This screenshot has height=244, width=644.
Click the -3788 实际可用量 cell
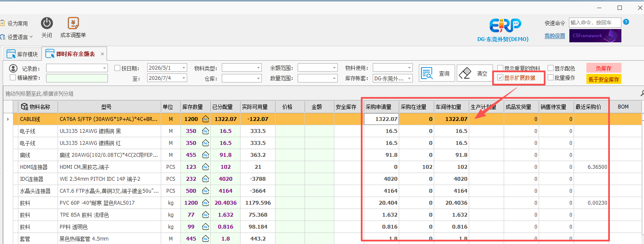click(x=258, y=179)
